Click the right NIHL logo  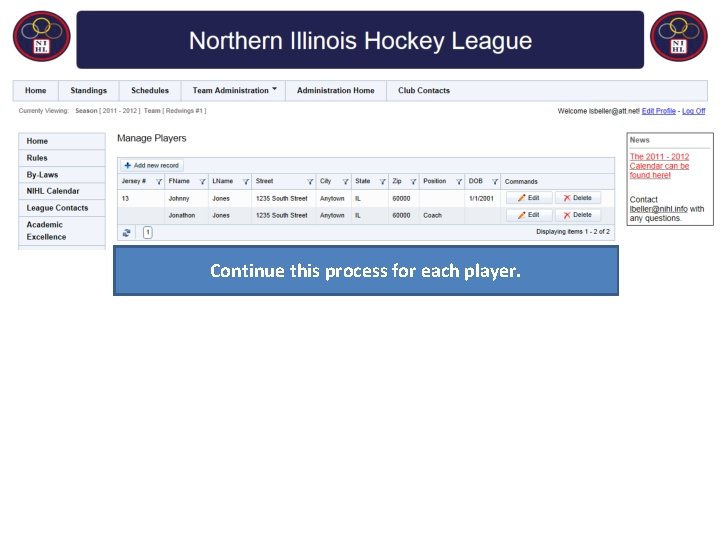(679, 36)
